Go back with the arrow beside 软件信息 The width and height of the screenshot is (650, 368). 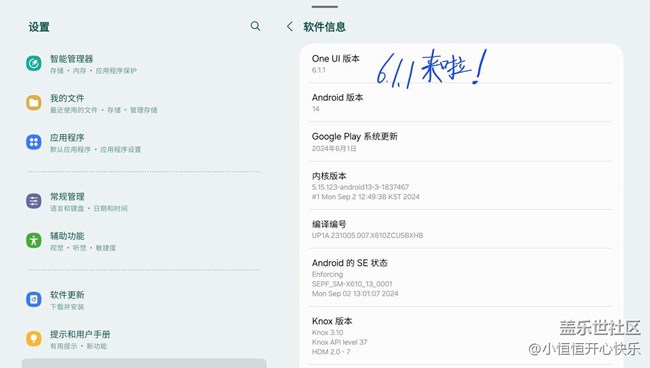(x=290, y=27)
